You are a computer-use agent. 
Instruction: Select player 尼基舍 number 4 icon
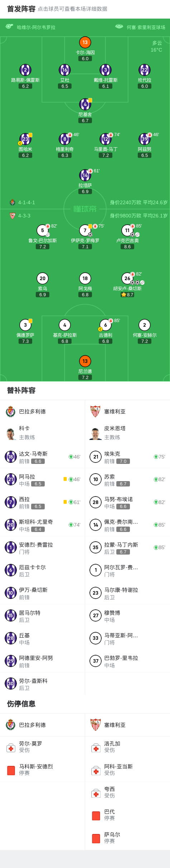[x=85, y=104]
